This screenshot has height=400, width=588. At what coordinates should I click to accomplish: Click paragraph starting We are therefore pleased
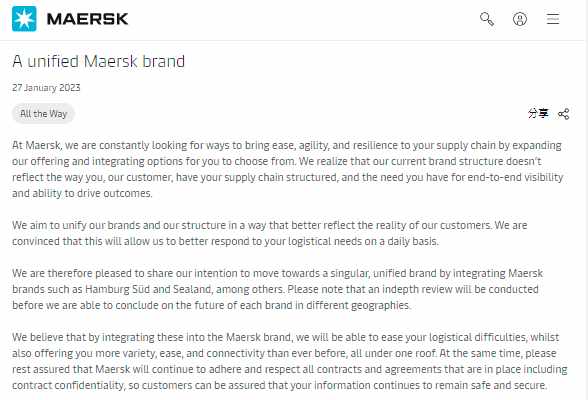278,289
